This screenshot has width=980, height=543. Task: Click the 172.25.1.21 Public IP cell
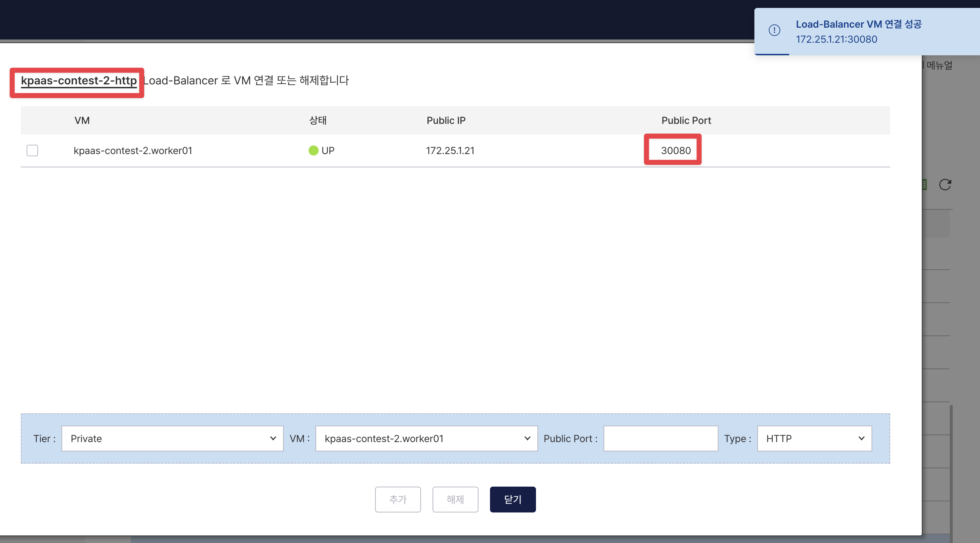(x=450, y=150)
